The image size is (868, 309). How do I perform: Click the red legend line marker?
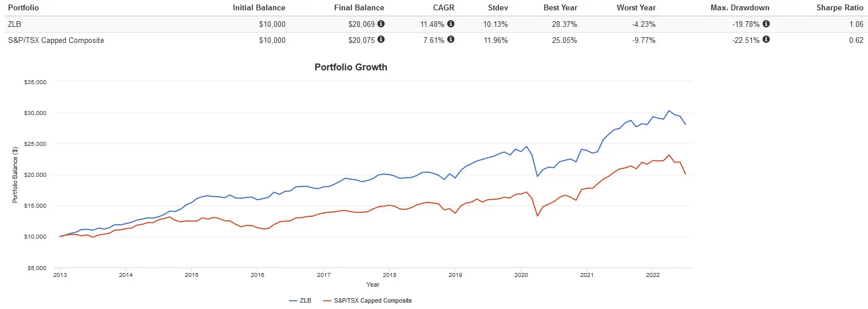327,300
